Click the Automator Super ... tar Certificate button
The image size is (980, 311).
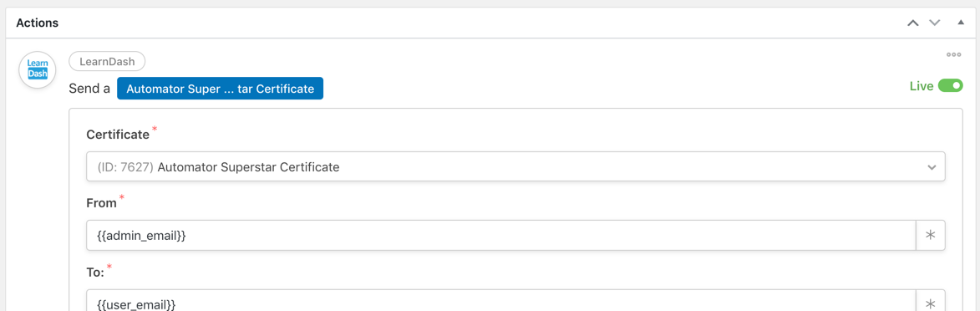pyautogui.click(x=220, y=89)
